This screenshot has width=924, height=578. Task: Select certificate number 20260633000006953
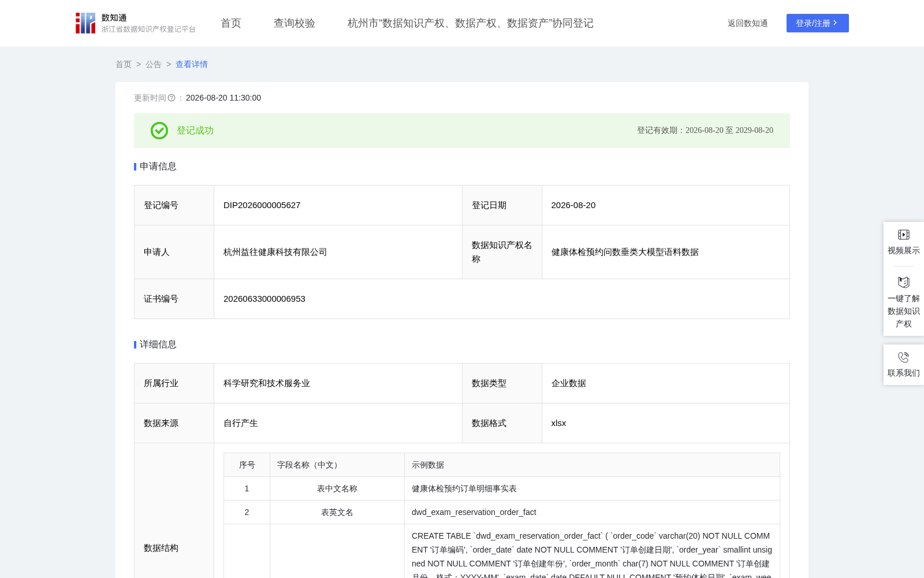pos(264,299)
